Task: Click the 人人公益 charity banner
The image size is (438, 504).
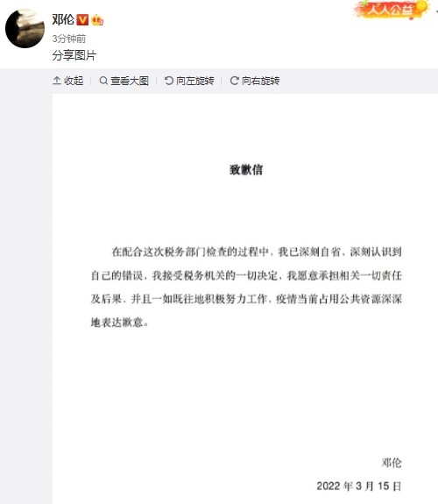Action: tap(392, 10)
